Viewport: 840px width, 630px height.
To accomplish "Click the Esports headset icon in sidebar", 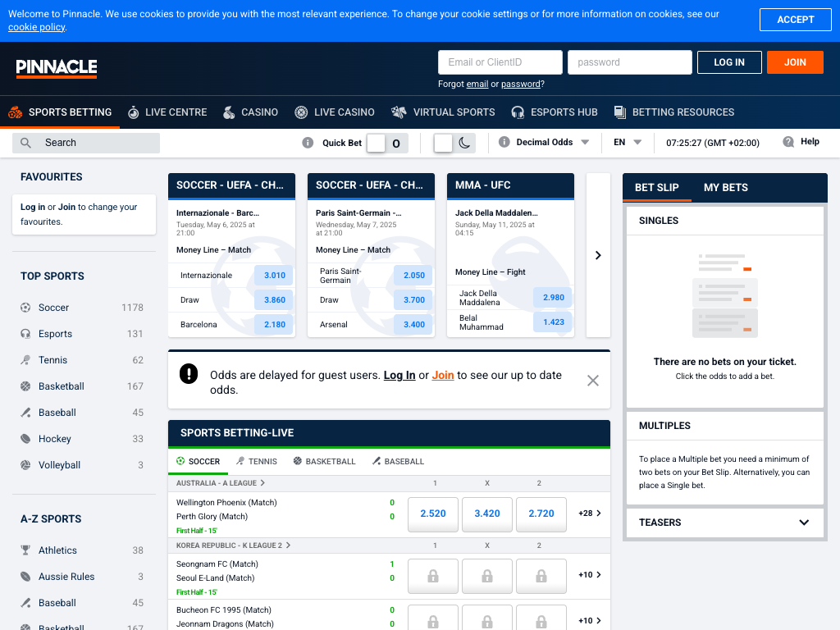I will coord(25,334).
